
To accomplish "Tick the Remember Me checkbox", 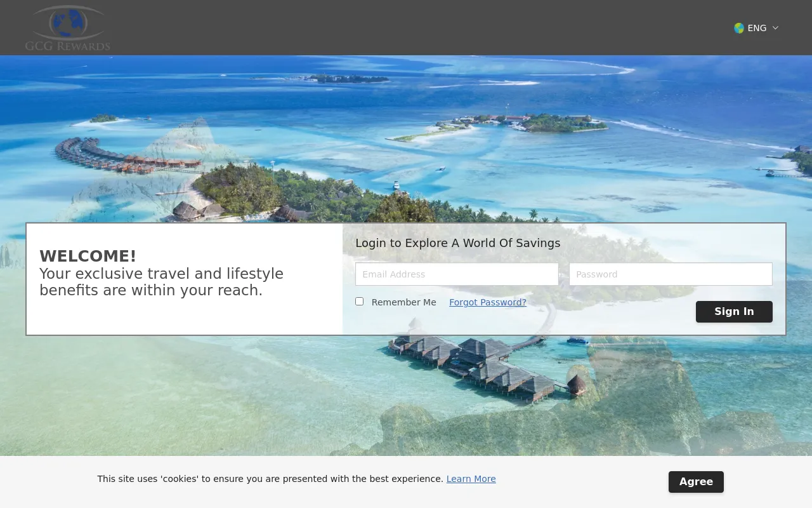I will point(360,302).
